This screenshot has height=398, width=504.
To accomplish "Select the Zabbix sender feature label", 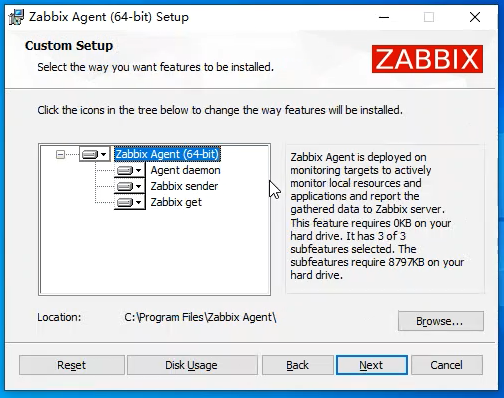I will click(184, 186).
